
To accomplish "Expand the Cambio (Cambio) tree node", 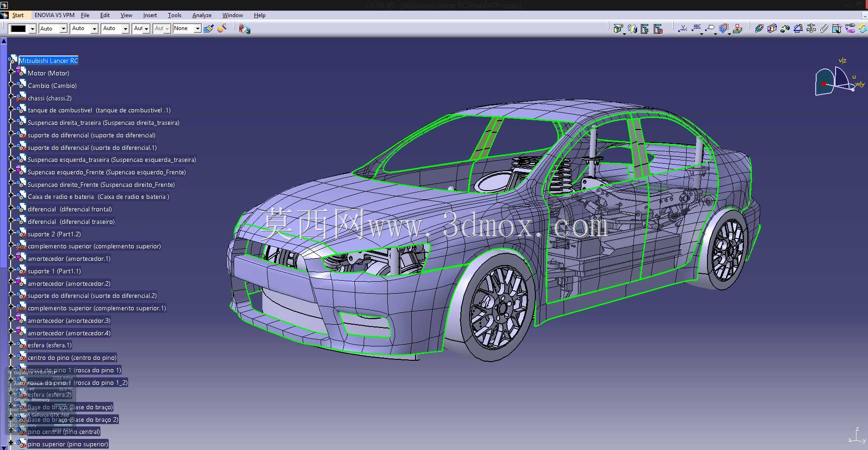I will (11, 85).
